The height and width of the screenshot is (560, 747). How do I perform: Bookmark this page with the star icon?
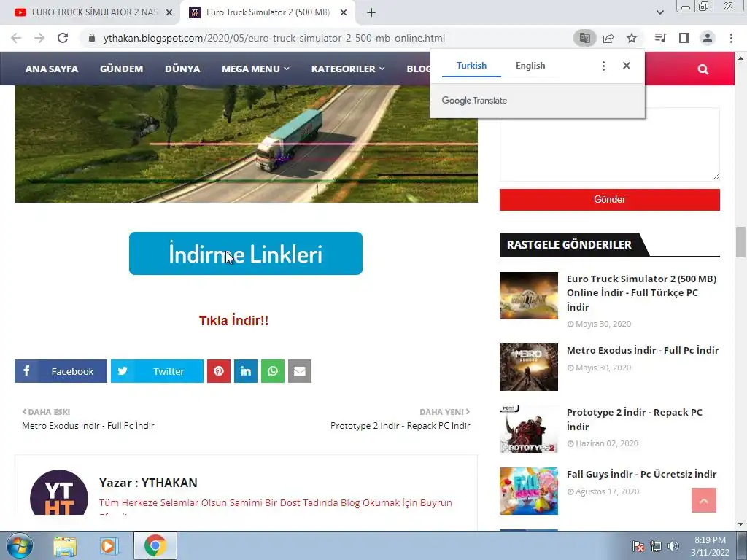632,38
